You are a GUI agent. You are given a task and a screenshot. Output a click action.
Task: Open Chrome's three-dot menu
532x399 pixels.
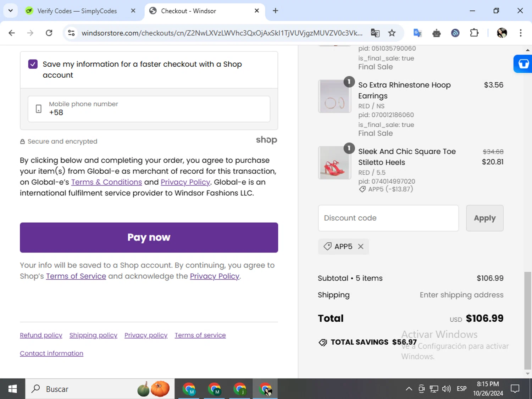520,33
